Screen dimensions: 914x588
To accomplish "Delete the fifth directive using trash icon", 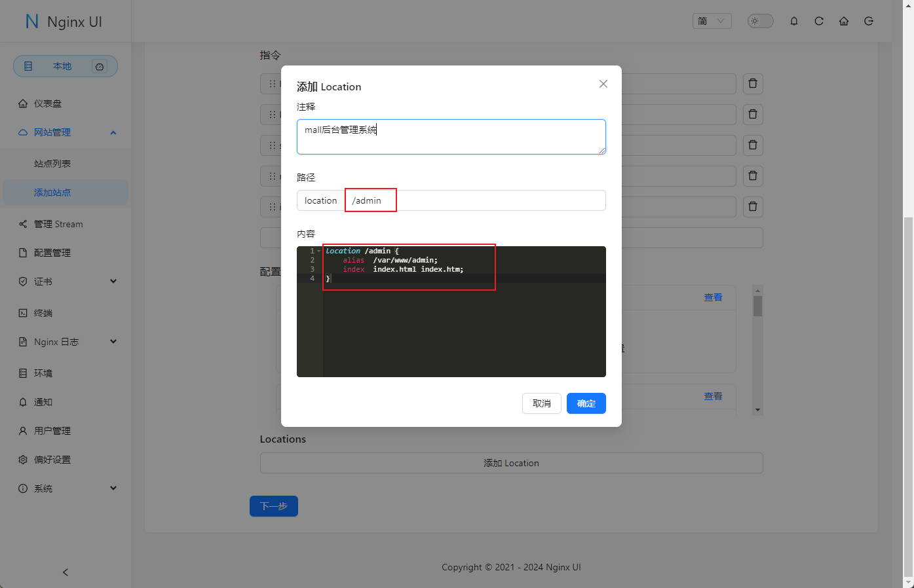I will [753, 206].
